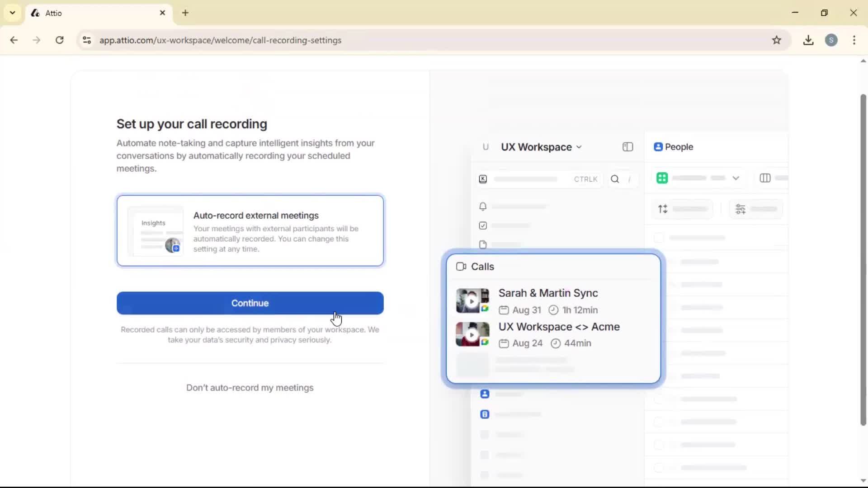Click the Continue button
Image resolution: width=868 pixels, height=488 pixels.
click(x=250, y=303)
